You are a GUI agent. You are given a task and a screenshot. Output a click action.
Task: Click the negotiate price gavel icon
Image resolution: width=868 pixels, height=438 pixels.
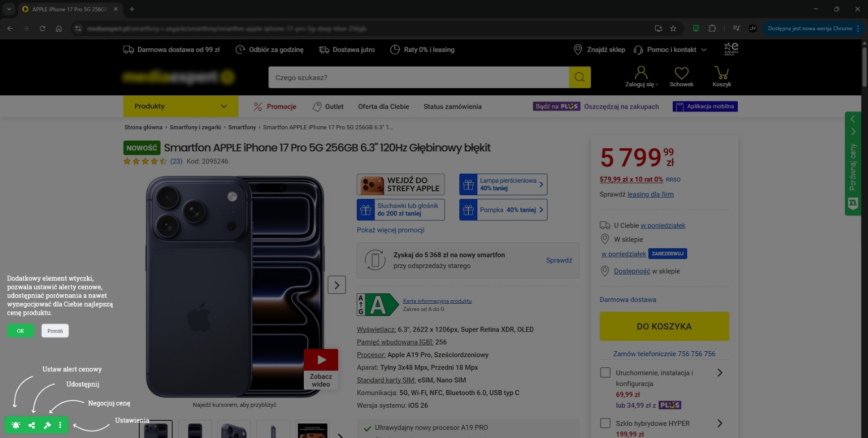point(47,425)
